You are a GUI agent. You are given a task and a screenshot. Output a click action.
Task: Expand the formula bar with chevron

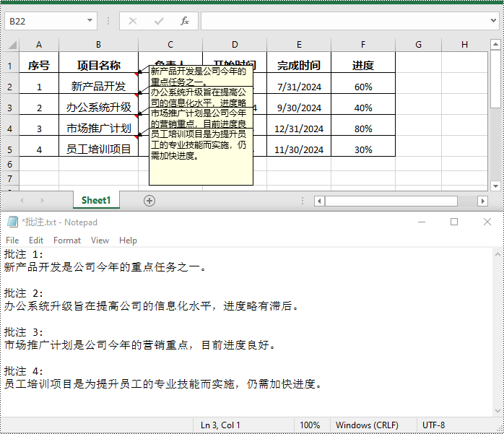493,20
